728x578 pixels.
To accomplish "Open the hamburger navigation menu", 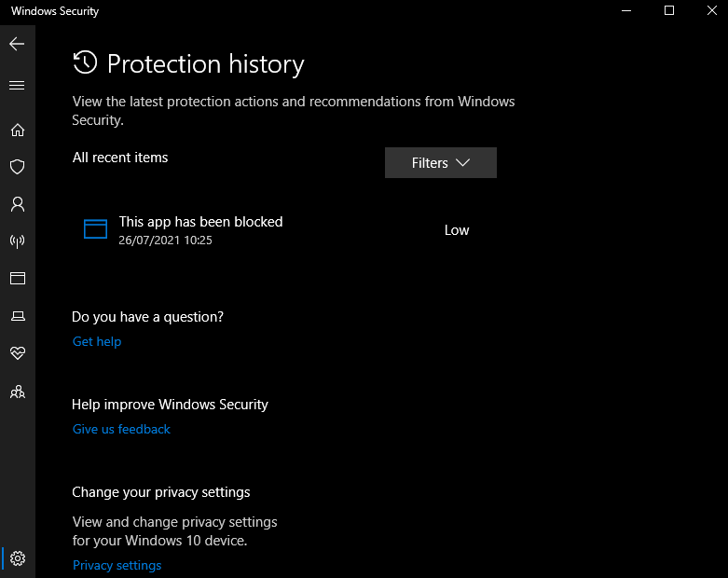I will point(17,85).
